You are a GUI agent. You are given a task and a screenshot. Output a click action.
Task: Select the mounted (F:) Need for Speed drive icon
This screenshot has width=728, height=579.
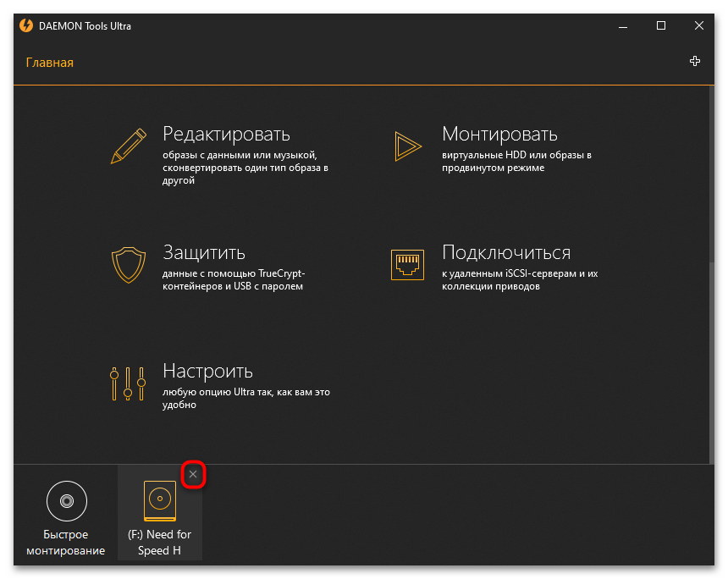(x=160, y=501)
